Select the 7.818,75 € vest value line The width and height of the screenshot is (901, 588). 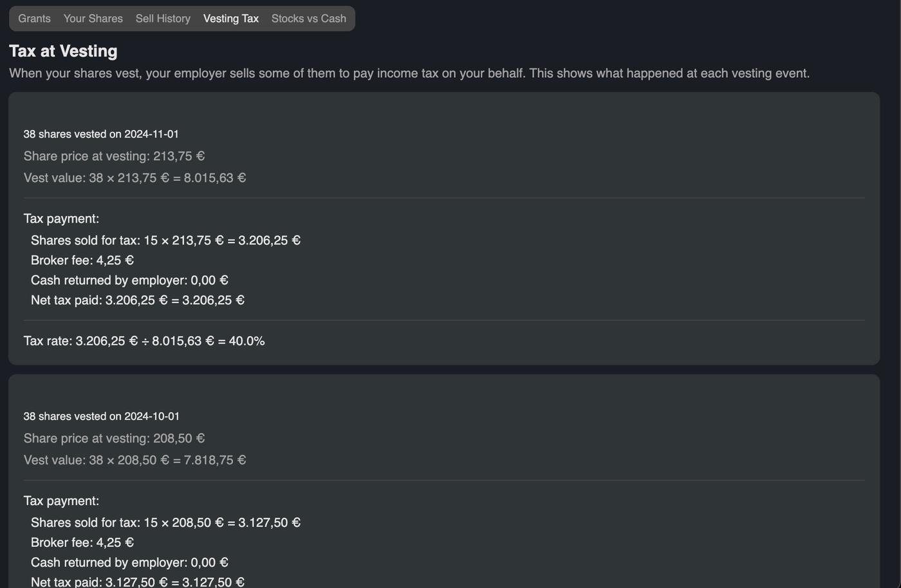click(x=135, y=461)
